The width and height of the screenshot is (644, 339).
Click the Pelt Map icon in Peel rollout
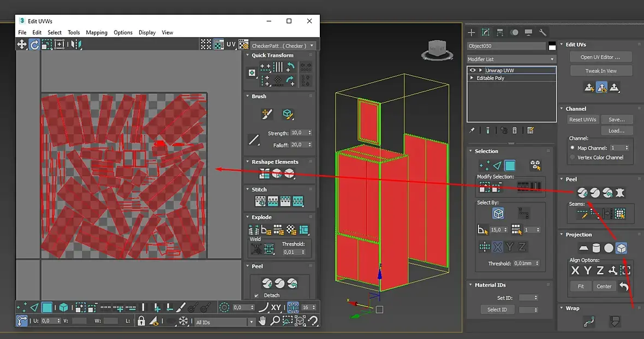620,193
